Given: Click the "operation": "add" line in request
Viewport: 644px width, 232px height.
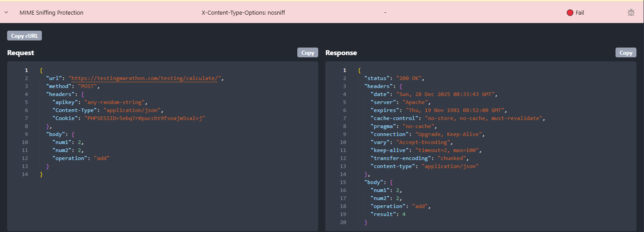Looking at the screenshot, I should [x=81, y=158].
